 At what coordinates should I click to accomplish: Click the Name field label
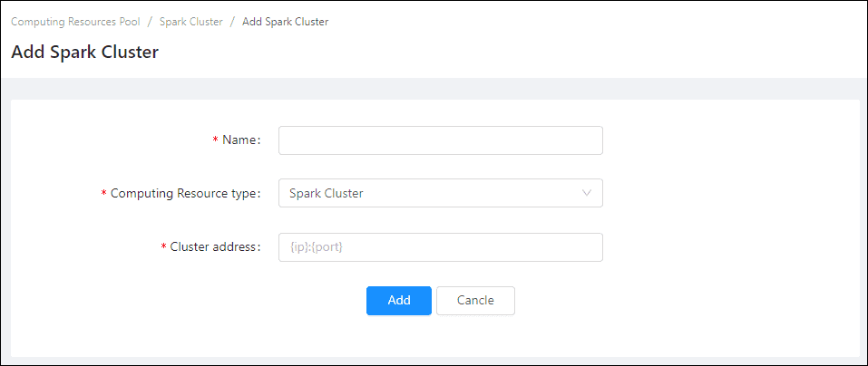pyautogui.click(x=240, y=140)
